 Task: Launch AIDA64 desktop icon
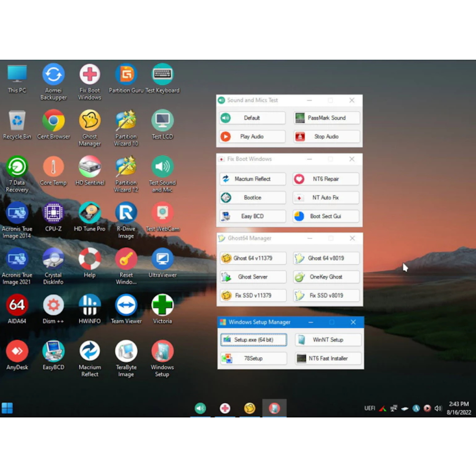click(x=17, y=309)
